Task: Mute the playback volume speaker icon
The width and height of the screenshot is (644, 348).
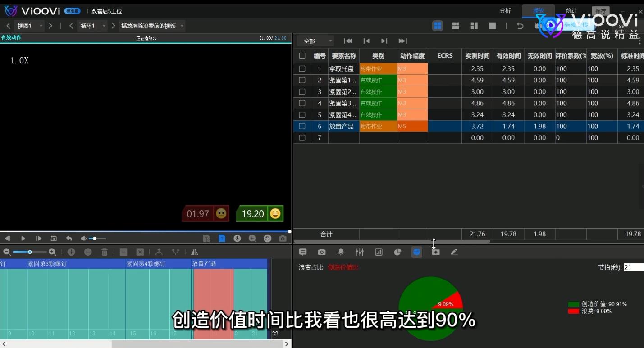Action: (x=84, y=238)
